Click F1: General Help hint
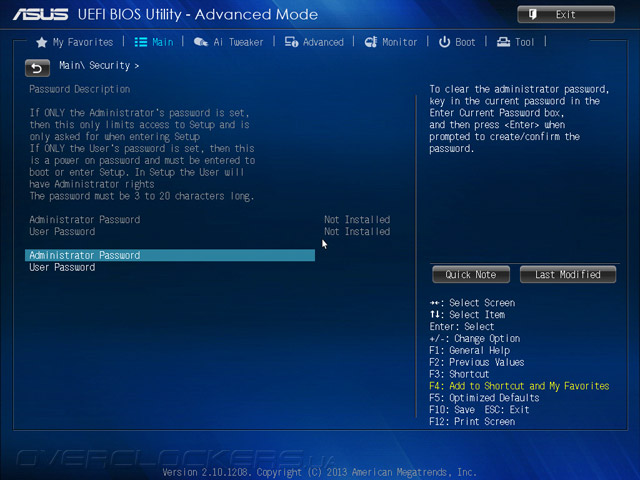 469,351
